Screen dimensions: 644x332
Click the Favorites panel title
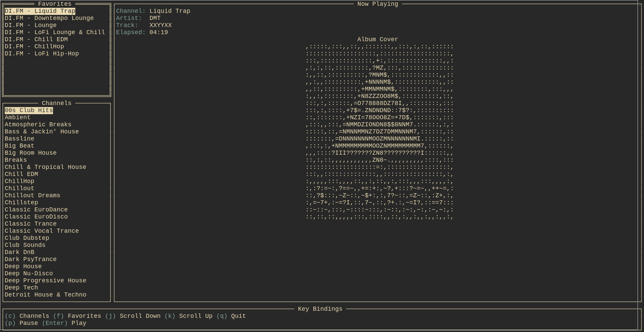pyautogui.click(x=55, y=4)
